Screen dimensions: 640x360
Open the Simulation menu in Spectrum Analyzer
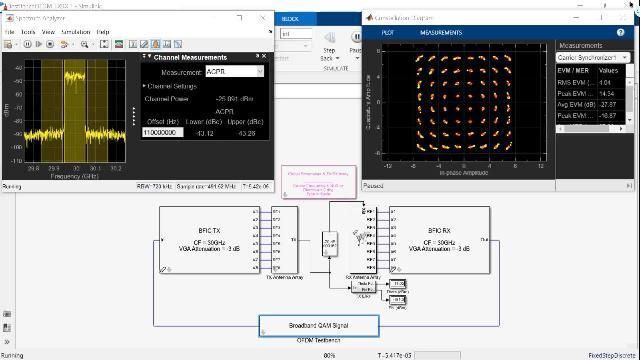click(x=76, y=32)
